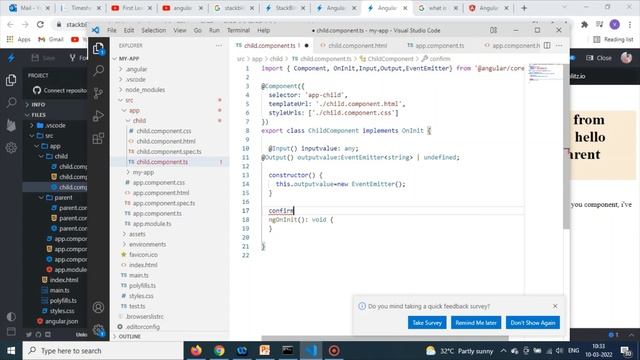This screenshot has width=640, height=360.
Task: Toggle StackBlitz theme contrast icon
Action: tap(11, 317)
